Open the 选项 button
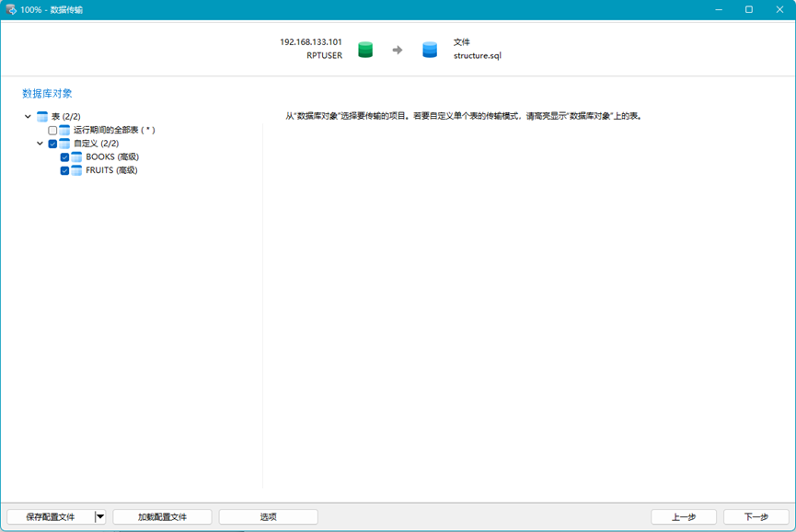This screenshot has height=532, width=796. [x=269, y=516]
